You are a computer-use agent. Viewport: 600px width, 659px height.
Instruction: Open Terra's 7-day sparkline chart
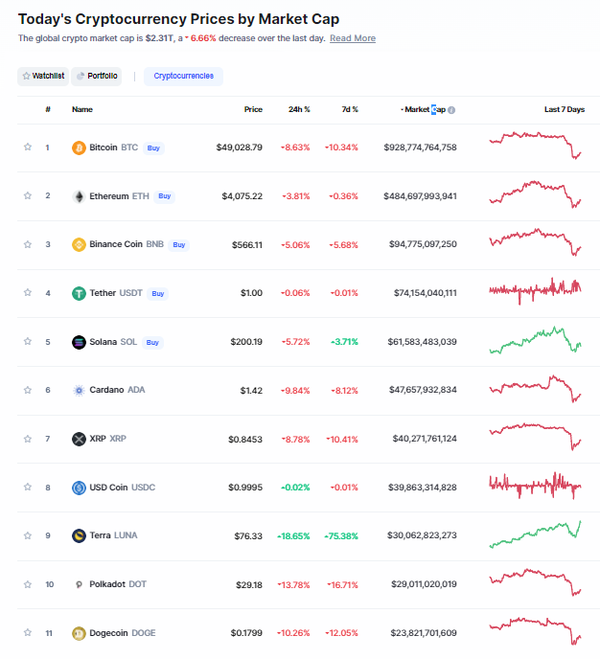[x=535, y=534]
